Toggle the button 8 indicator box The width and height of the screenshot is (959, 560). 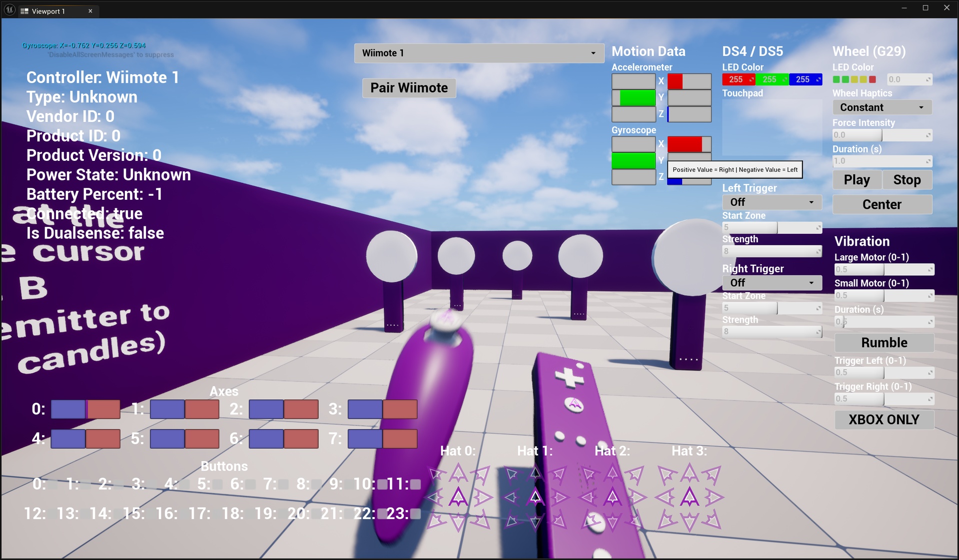coord(316,484)
